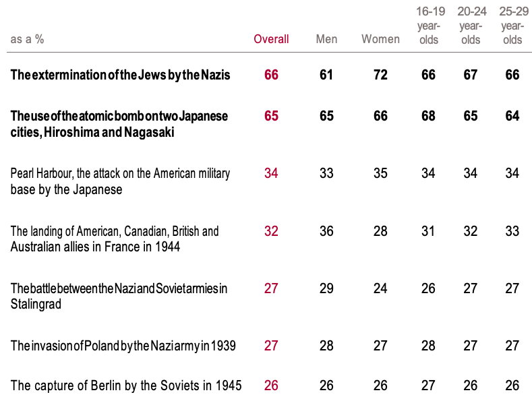Click the Hiroshima and Nagasaki row label

(x=119, y=124)
